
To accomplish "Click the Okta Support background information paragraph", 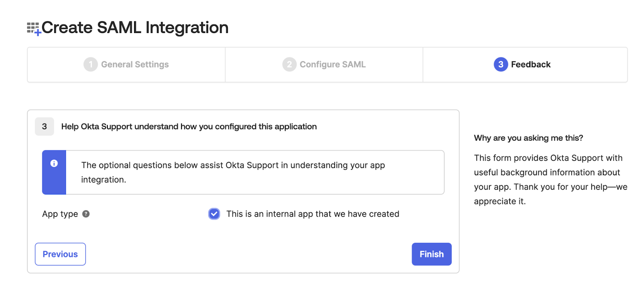I will pyautogui.click(x=550, y=180).
